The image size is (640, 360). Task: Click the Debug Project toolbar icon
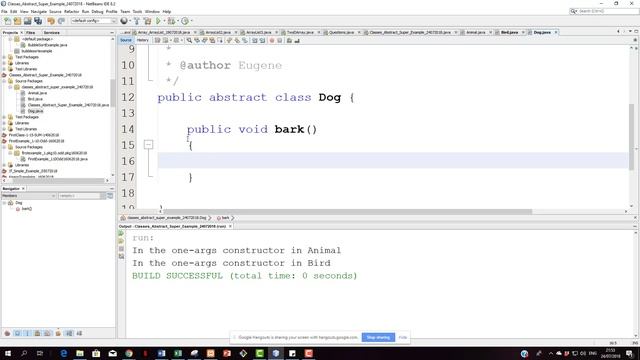tap(171, 21)
